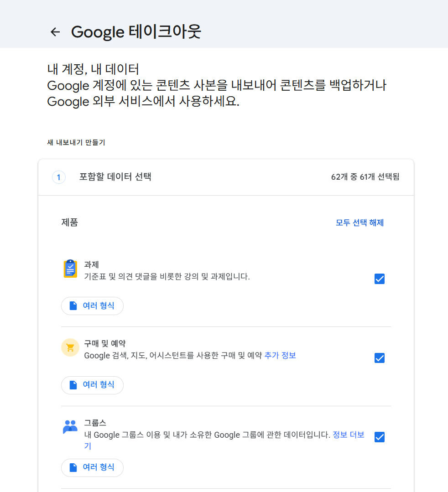448x492 pixels.
Task: Go back using the arrow icon
Action: [x=55, y=32]
